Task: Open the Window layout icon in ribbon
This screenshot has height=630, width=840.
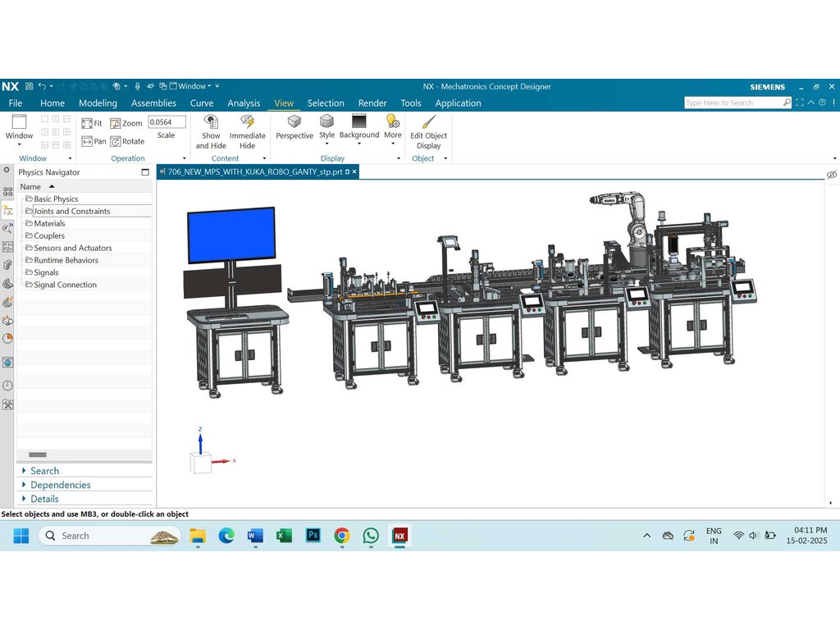Action: coord(20,122)
